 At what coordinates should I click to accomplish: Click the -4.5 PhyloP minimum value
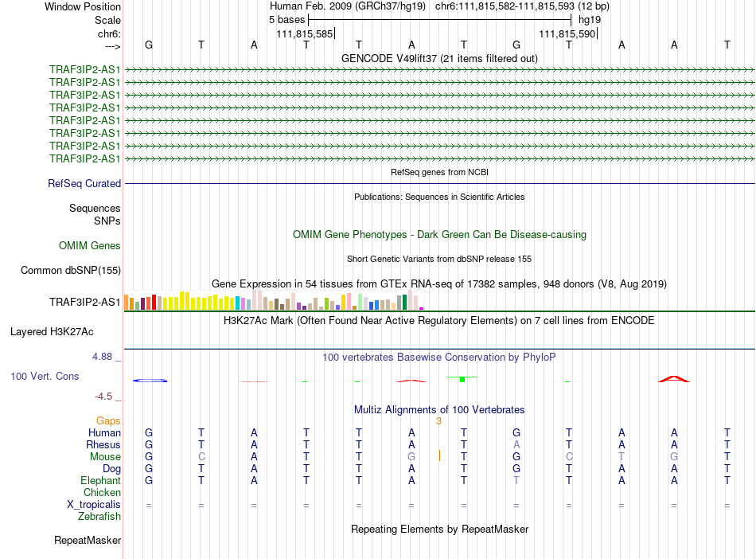(103, 397)
